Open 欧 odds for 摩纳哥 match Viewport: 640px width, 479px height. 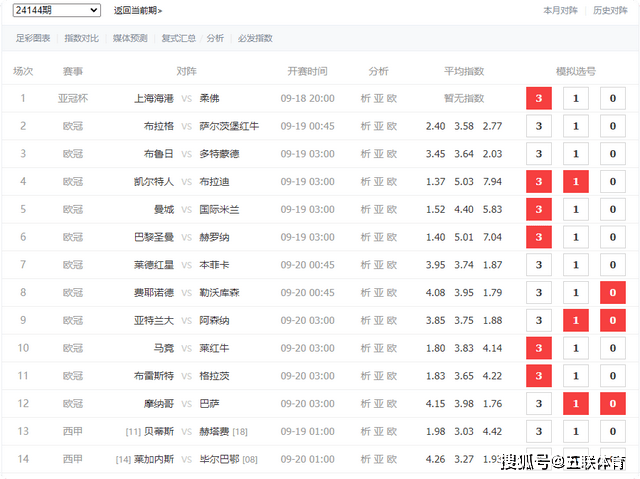[x=391, y=404]
